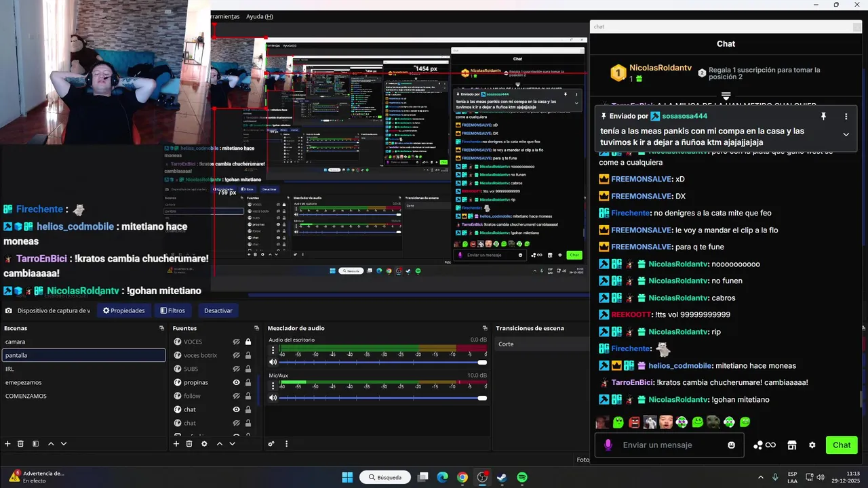
Task: Open chat settings gear icon
Action: pyautogui.click(x=812, y=445)
